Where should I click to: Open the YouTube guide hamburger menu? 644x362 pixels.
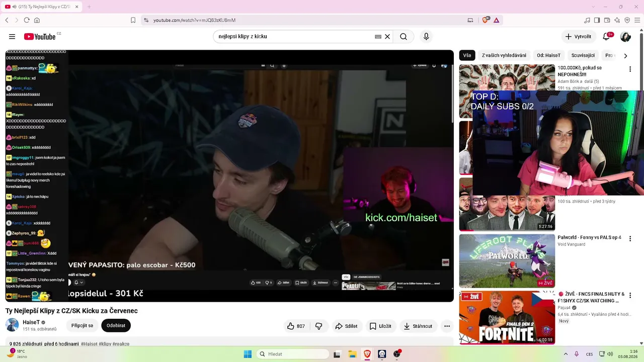[12, 37]
